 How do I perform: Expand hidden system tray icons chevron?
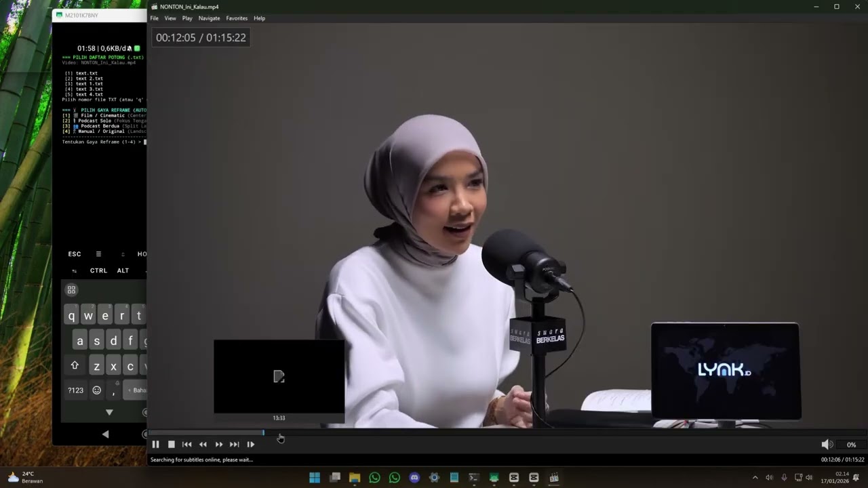pyautogui.click(x=755, y=478)
